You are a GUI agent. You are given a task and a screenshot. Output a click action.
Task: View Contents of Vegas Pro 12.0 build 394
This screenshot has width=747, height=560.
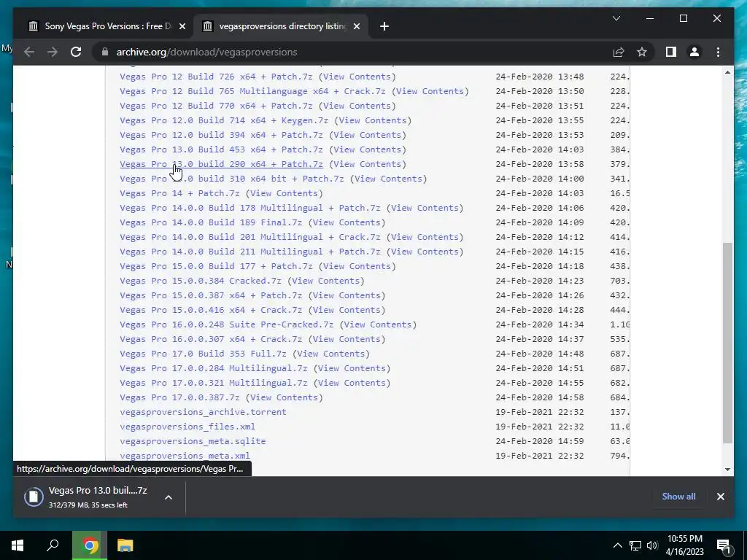(x=368, y=135)
